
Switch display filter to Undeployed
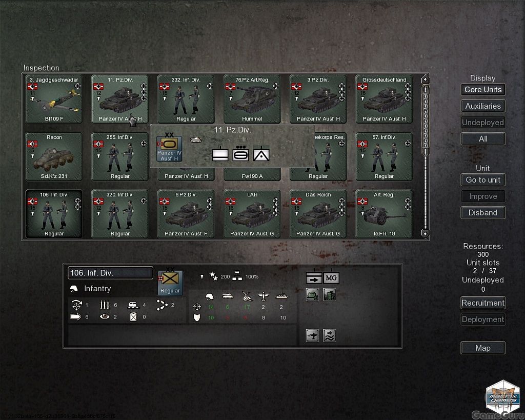pos(483,123)
